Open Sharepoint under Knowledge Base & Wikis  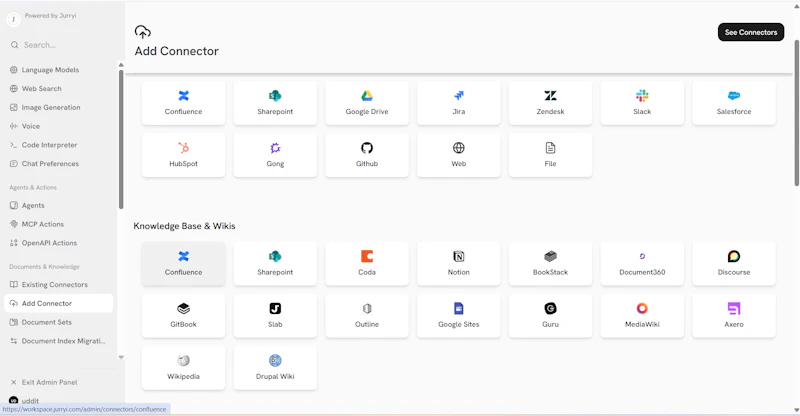pyautogui.click(x=275, y=263)
